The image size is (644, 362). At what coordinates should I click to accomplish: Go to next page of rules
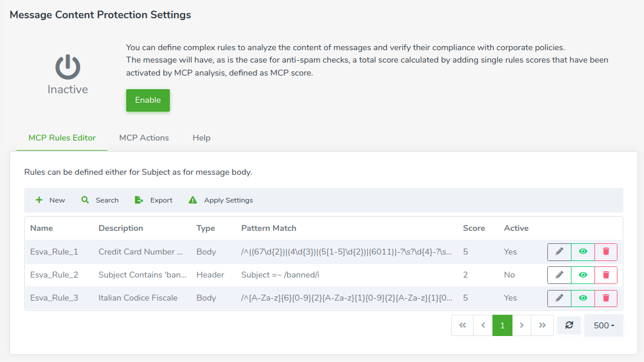click(521, 325)
